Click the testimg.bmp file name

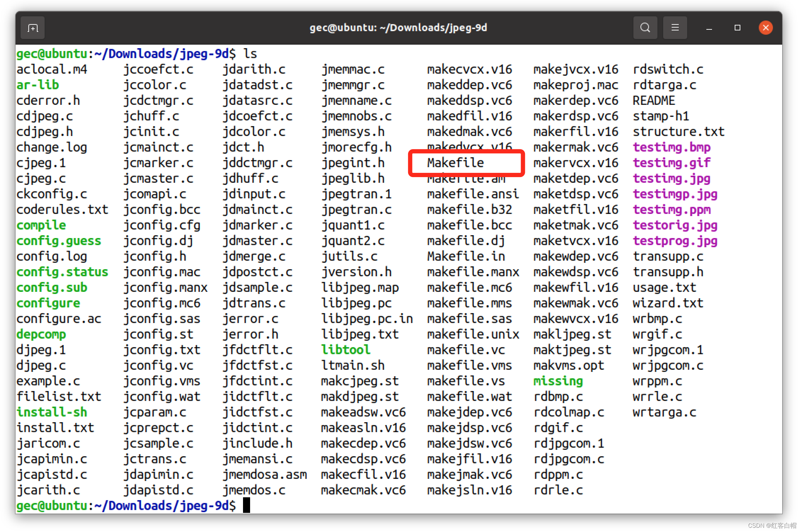pyautogui.click(x=672, y=147)
